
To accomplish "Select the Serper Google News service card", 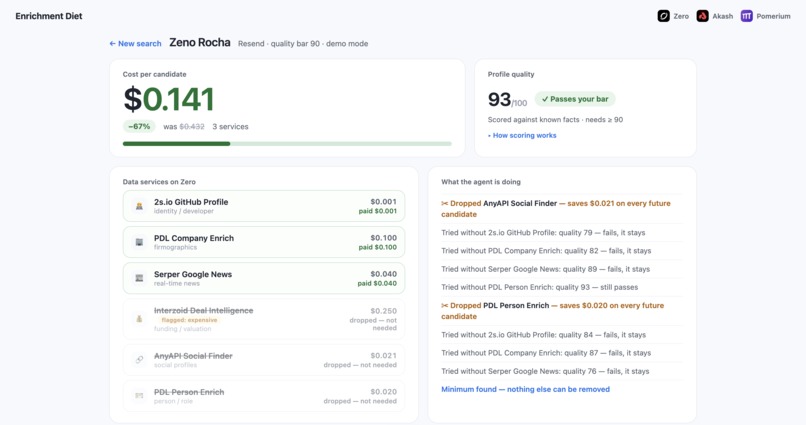I will [x=264, y=278].
